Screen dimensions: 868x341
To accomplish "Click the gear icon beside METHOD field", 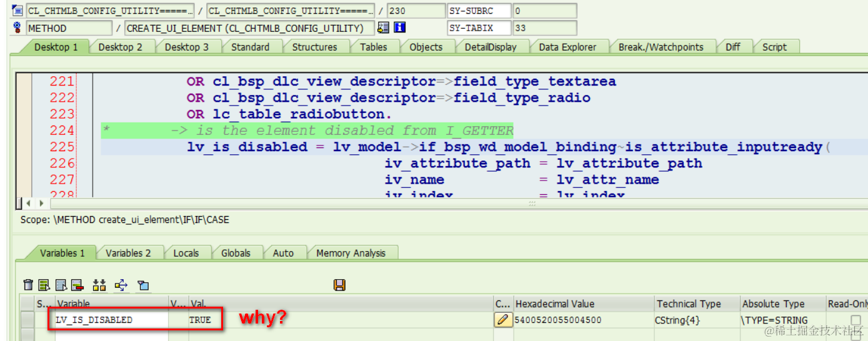I will tap(17, 28).
